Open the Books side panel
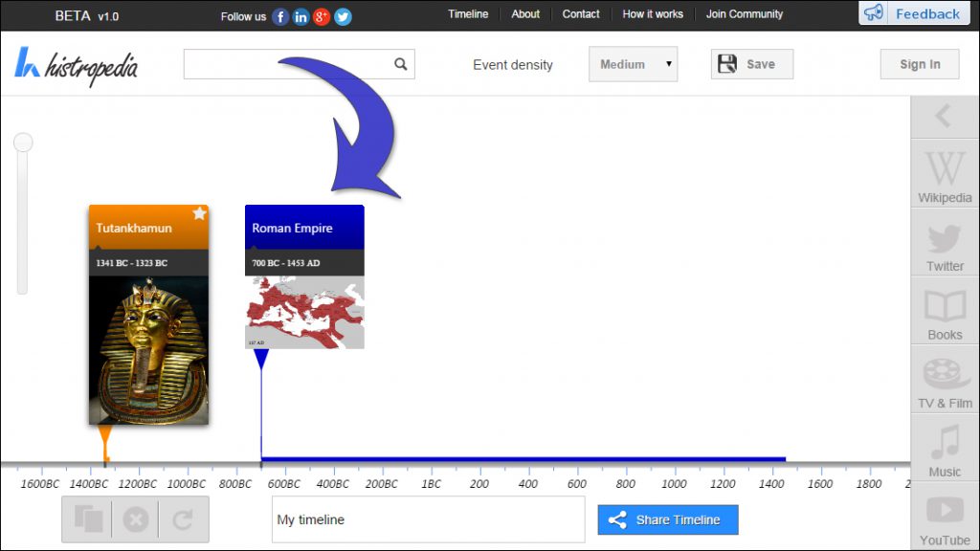This screenshot has height=551, width=980. point(945,313)
